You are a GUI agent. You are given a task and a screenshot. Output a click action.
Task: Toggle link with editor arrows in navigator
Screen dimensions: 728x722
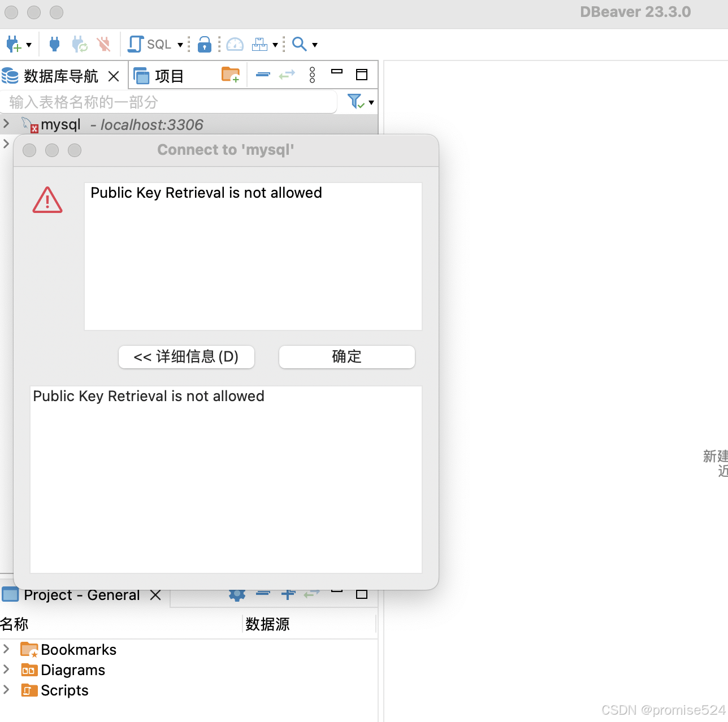287,75
